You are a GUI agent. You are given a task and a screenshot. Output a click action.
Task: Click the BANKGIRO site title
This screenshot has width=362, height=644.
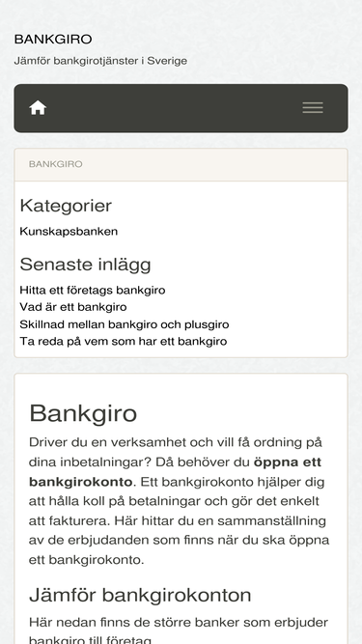[53, 40]
